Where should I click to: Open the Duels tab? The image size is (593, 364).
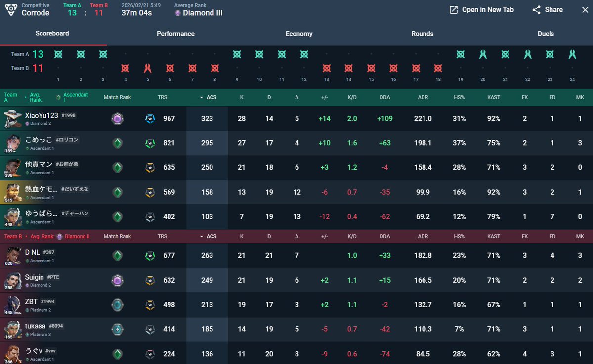tap(546, 34)
